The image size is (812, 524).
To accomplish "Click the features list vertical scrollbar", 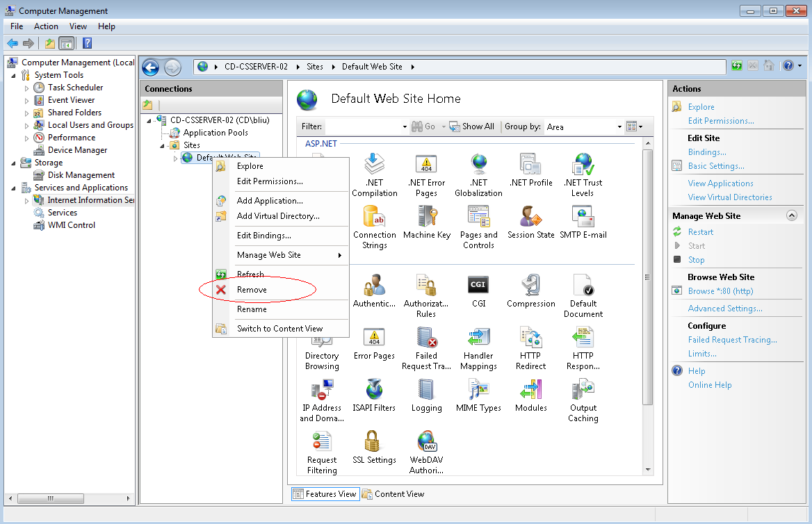I will (x=647, y=277).
